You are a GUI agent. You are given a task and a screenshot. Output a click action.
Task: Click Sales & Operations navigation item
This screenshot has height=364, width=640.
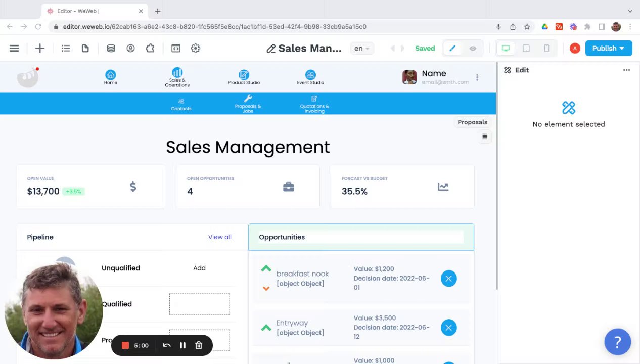pyautogui.click(x=177, y=77)
